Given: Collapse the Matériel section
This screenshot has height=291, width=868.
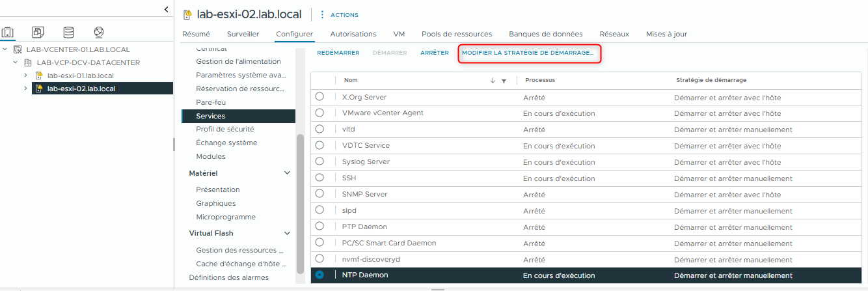Looking at the screenshot, I should pyautogui.click(x=288, y=173).
